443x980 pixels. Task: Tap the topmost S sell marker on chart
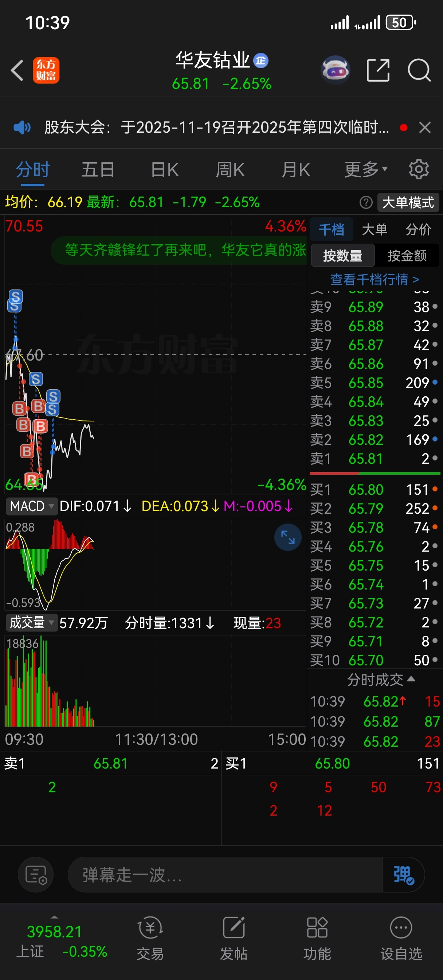pos(16,296)
